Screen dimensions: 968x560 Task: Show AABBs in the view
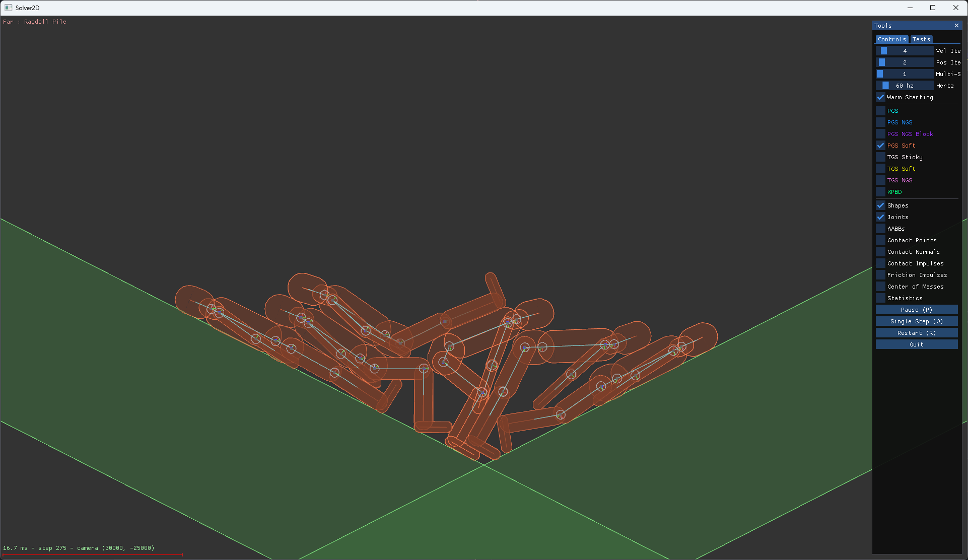click(x=880, y=229)
